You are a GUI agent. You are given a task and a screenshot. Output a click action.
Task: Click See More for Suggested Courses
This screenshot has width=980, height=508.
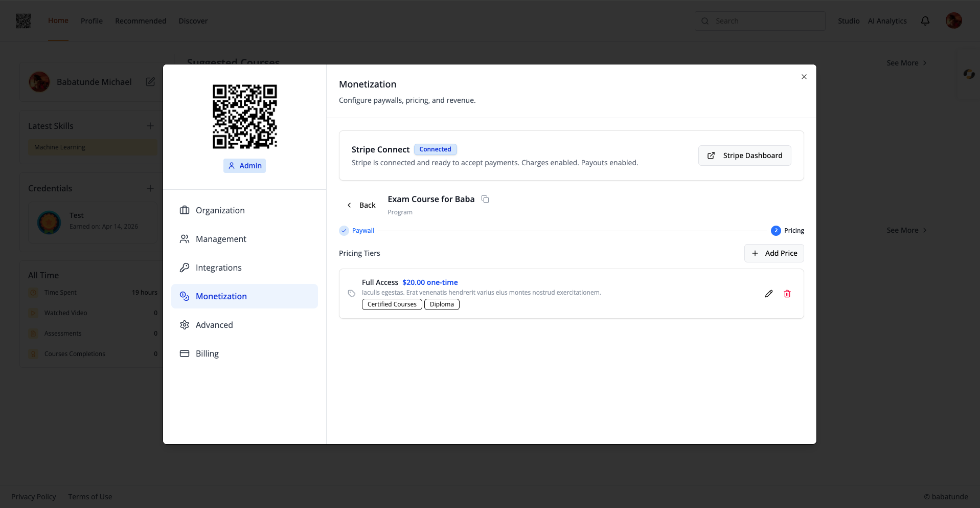coord(906,63)
